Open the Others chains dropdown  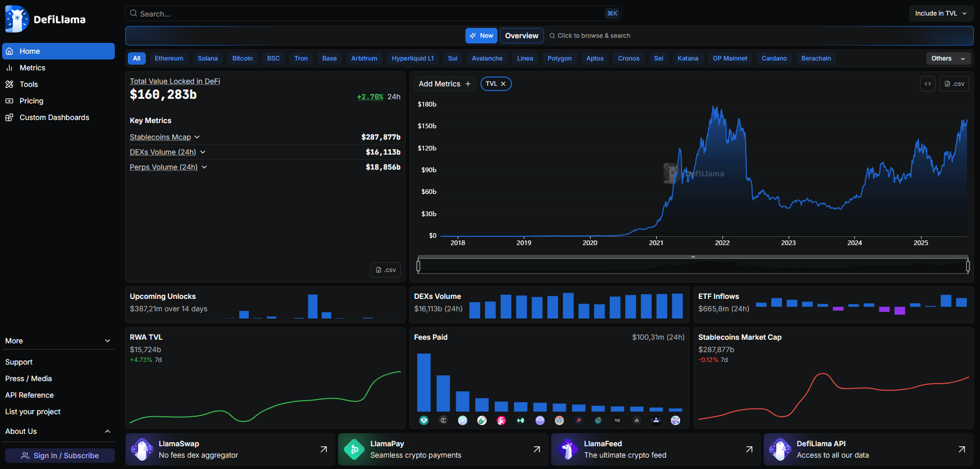click(948, 58)
